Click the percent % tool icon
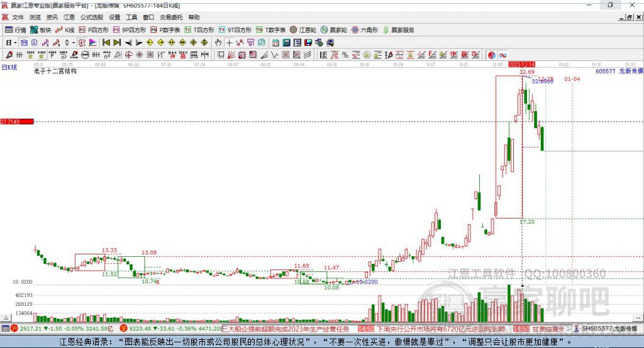644x348 pixels. (x=345, y=55)
